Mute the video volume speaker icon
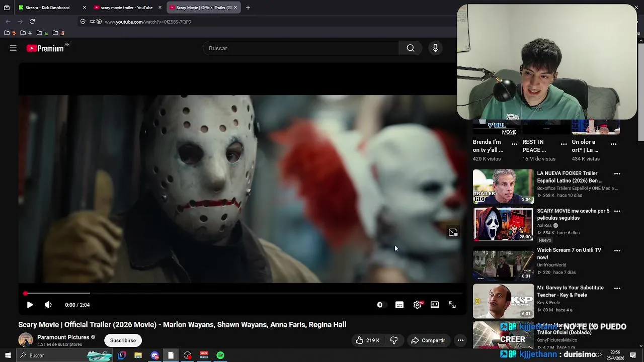The image size is (644, 362). click(x=48, y=305)
